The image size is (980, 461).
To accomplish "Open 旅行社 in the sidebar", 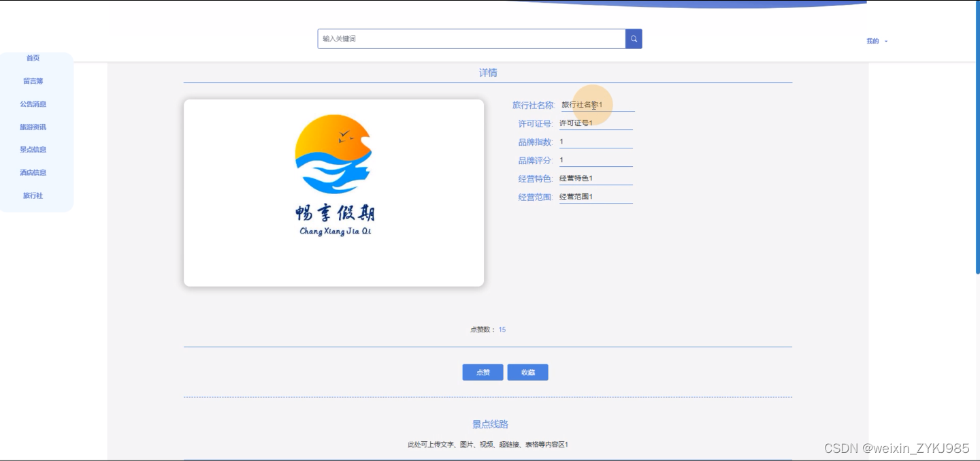I will coord(33,195).
